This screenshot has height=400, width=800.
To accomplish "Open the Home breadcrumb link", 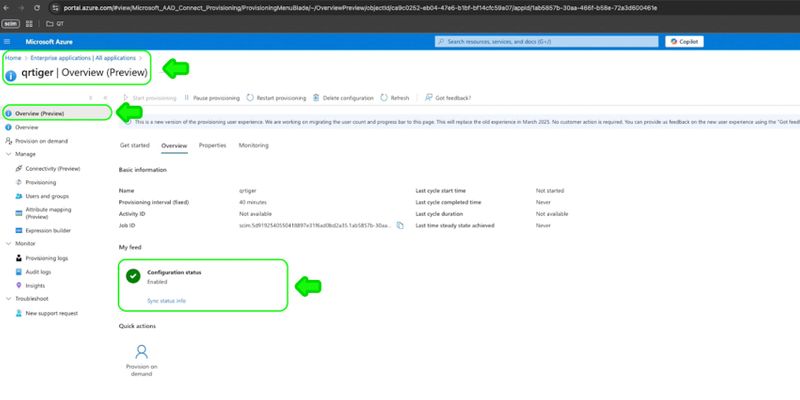I will click(x=13, y=58).
